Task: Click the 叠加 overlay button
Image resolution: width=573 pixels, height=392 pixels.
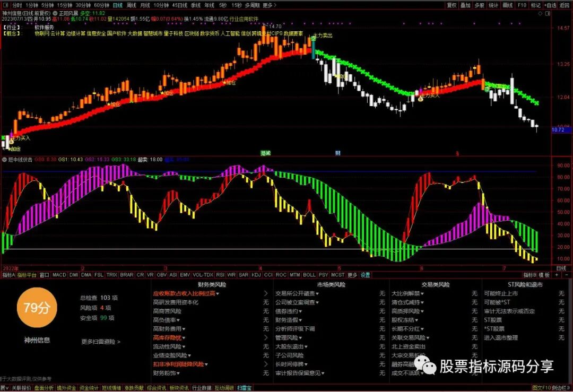Action: (x=466, y=5)
